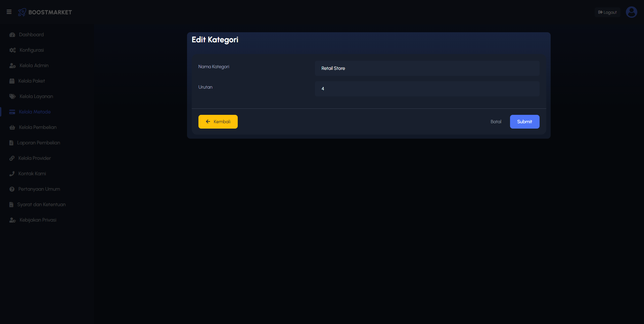Click the Edit Kategori heading
Viewport: 644px width, 324px height.
215,40
